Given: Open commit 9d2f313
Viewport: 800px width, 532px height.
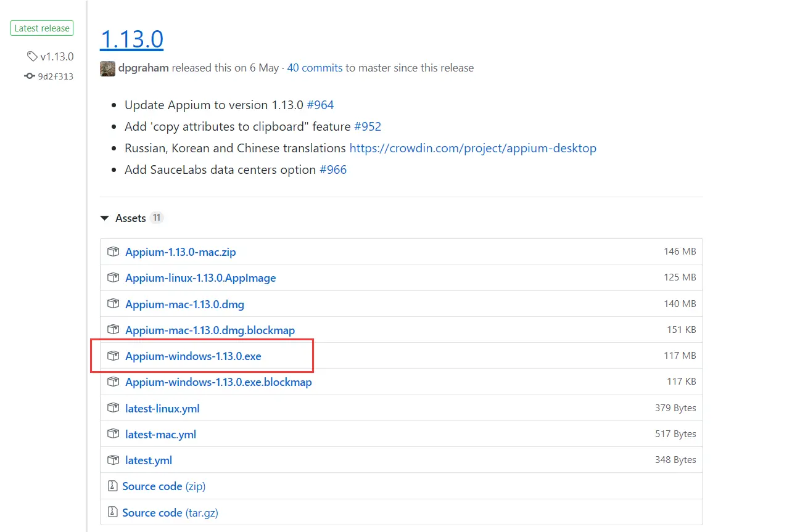Looking at the screenshot, I should point(56,76).
